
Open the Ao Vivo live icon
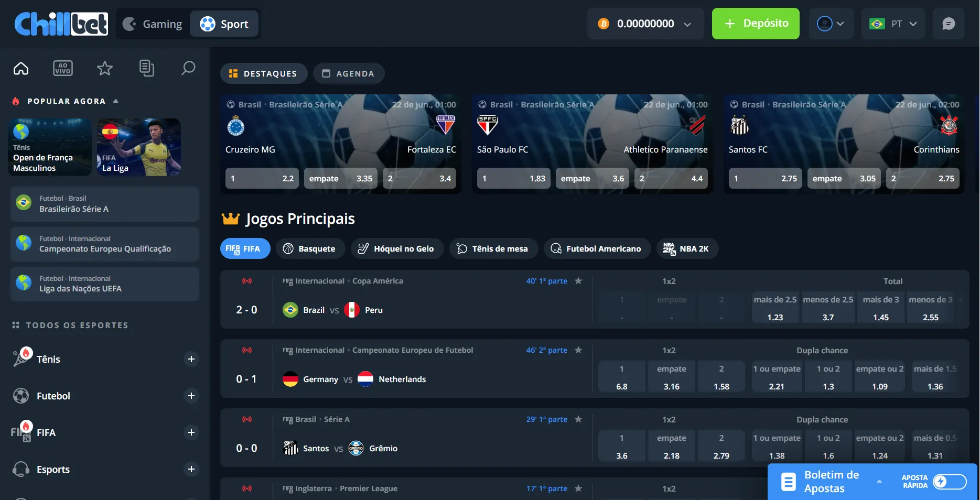click(x=63, y=68)
